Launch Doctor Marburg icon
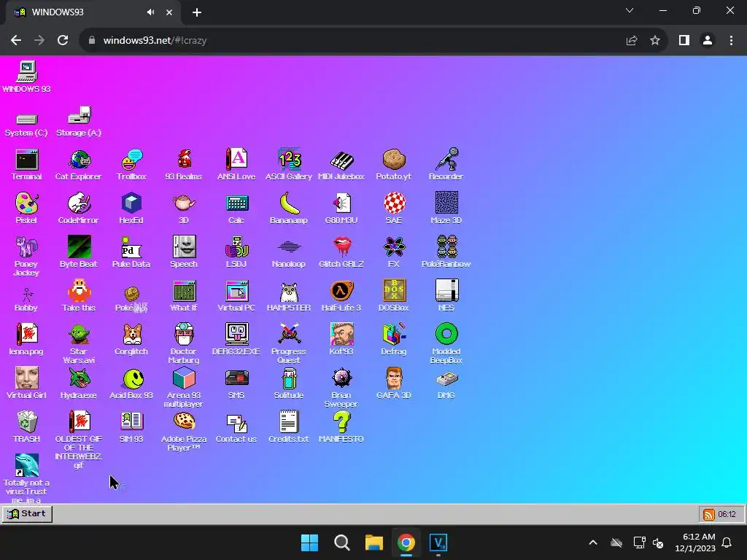 [x=184, y=344]
